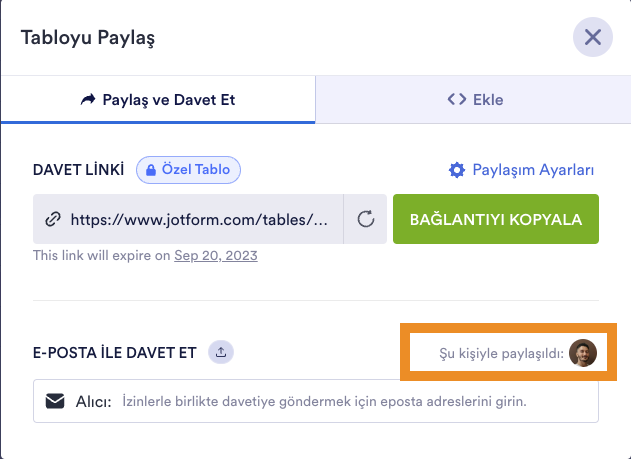Click the Sep 20, 2023 expiry date
This screenshot has width=631, height=459.
(216, 256)
